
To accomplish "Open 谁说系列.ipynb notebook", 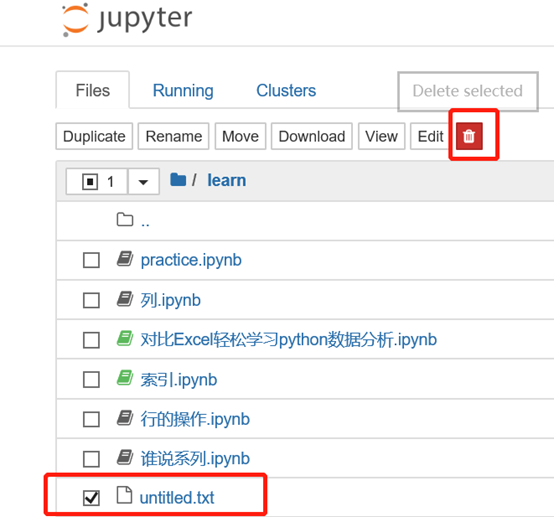I will click(x=195, y=459).
